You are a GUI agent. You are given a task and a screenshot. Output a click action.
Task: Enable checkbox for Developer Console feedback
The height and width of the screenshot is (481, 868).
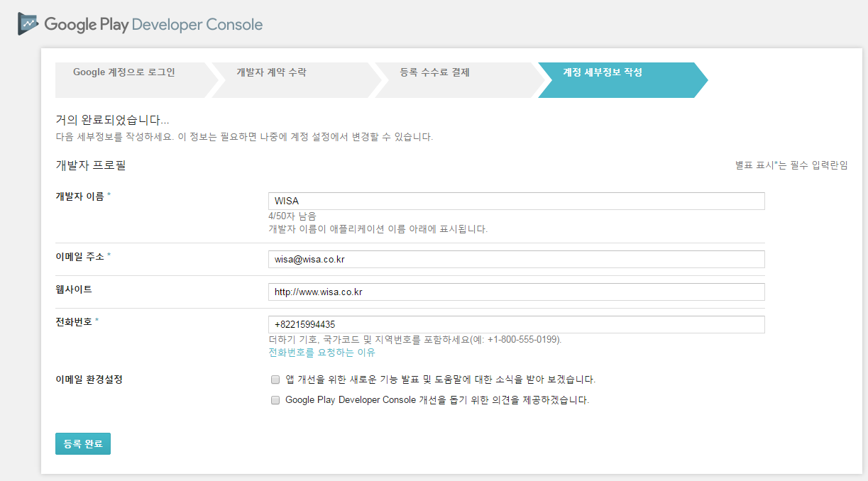[275, 400]
